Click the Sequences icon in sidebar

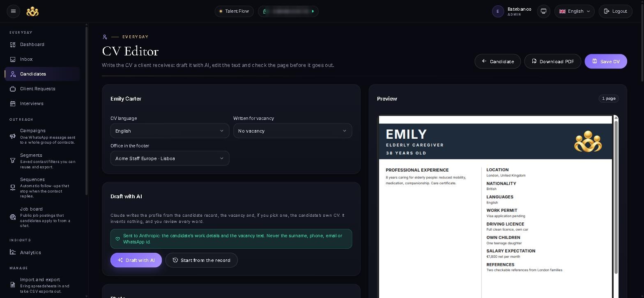point(13,188)
